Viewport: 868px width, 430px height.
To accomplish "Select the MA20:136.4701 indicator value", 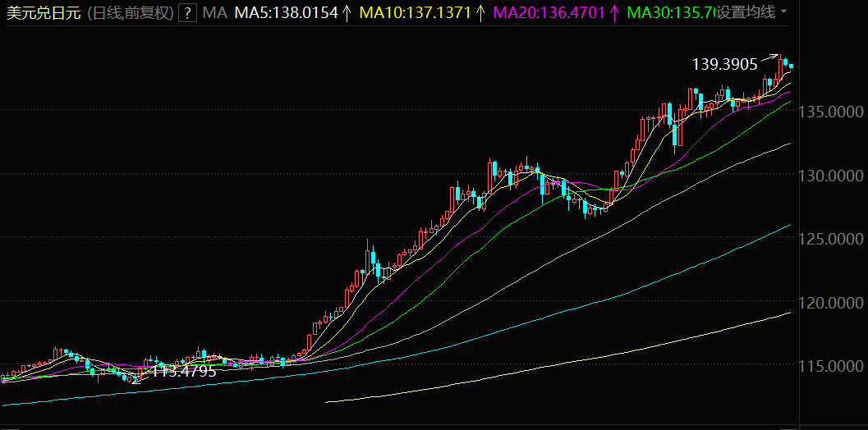I will pyautogui.click(x=548, y=12).
